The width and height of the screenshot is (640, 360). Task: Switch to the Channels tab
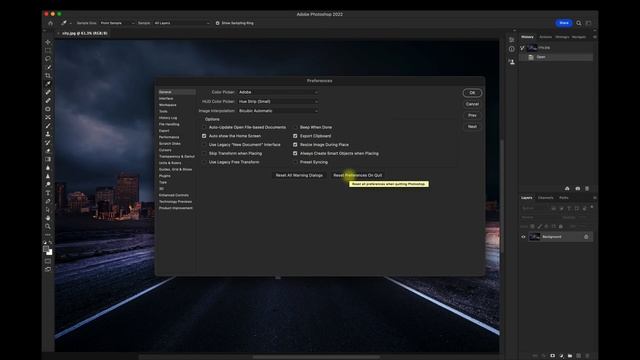coord(546,198)
